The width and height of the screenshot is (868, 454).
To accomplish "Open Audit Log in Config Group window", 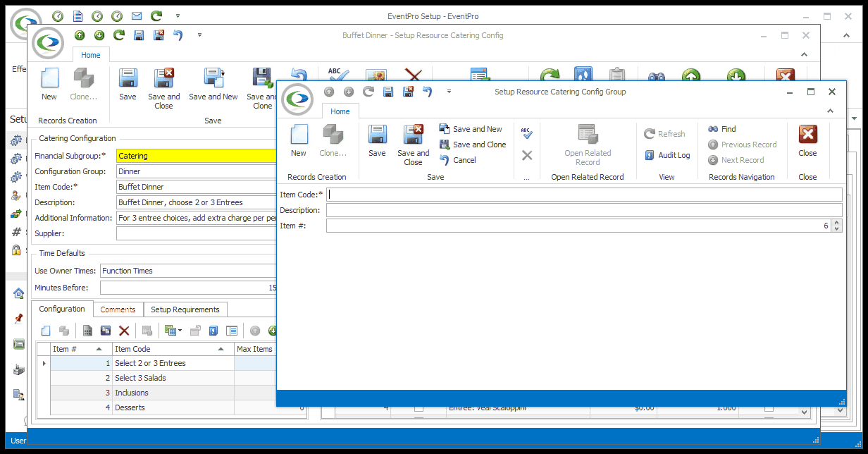I will coord(667,155).
